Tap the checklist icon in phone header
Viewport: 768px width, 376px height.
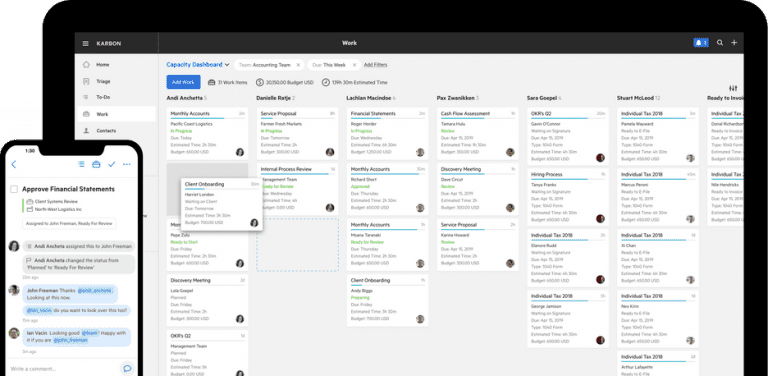click(81, 164)
